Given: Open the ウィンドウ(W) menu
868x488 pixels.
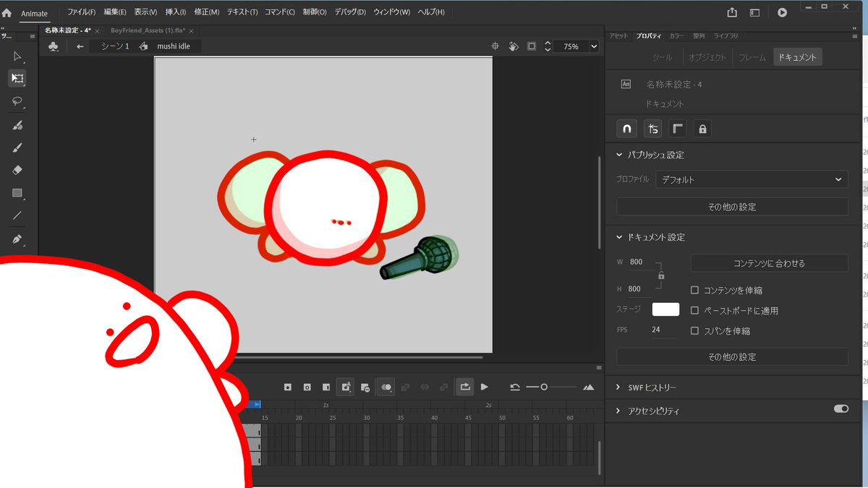Looking at the screenshot, I should (391, 12).
